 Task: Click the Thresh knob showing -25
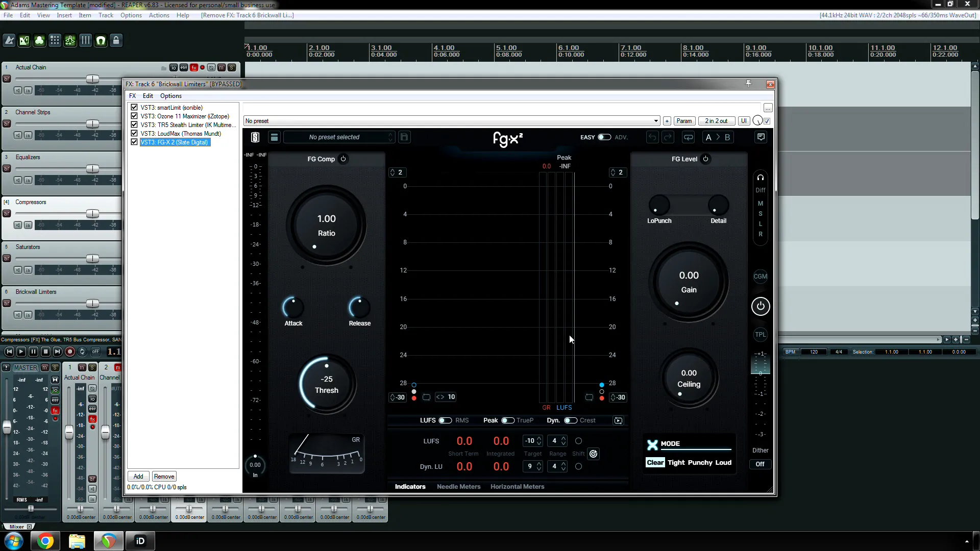pyautogui.click(x=327, y=384)
